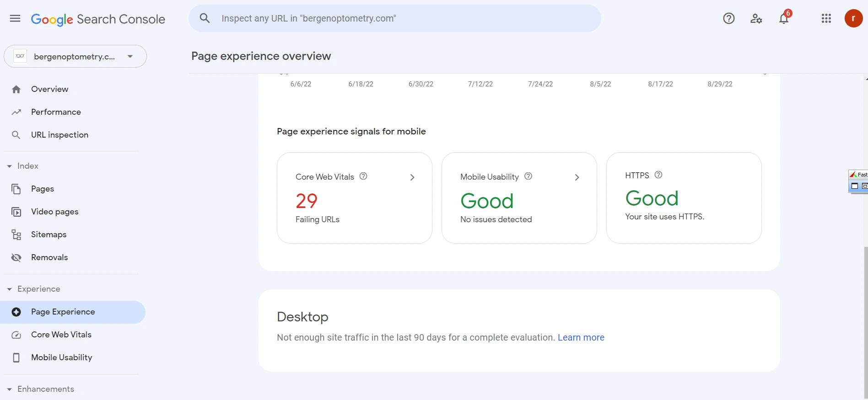The height and width of the screenshot is (400, 868).
Task: Open Core Web Vitals sidebar item
Action: click(x=61, y=335)
